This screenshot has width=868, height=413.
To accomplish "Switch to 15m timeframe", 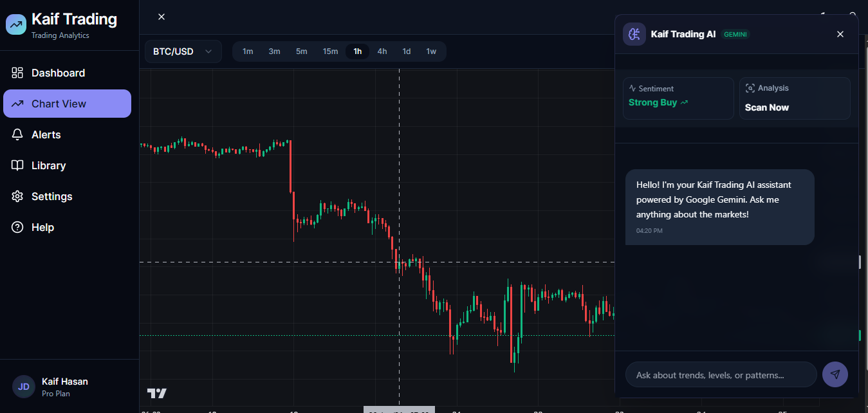I will point(330,51).
